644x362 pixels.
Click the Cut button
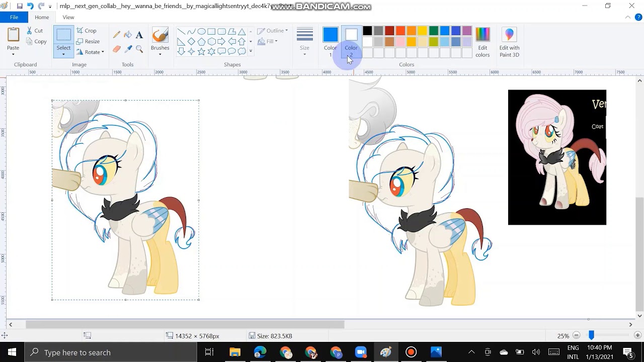tap(35, 31)
